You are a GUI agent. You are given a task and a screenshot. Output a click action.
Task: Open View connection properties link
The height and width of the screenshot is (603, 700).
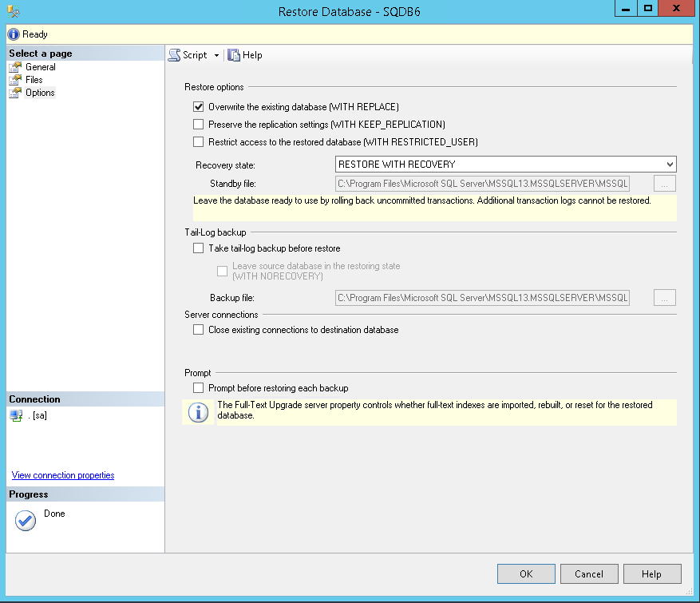point(62,474)
